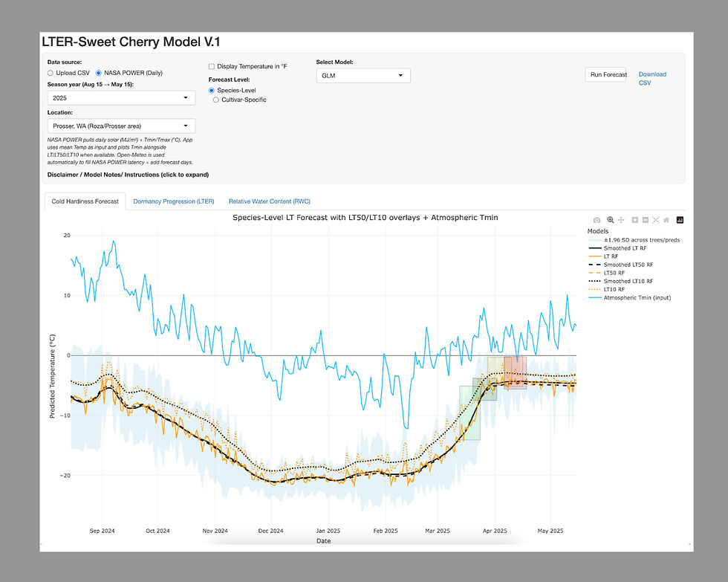The width and height of the screenshot is (728, 582).
Task: Click the Autoscale icon in chart toolbar
Action: click(x=656, y=220)
